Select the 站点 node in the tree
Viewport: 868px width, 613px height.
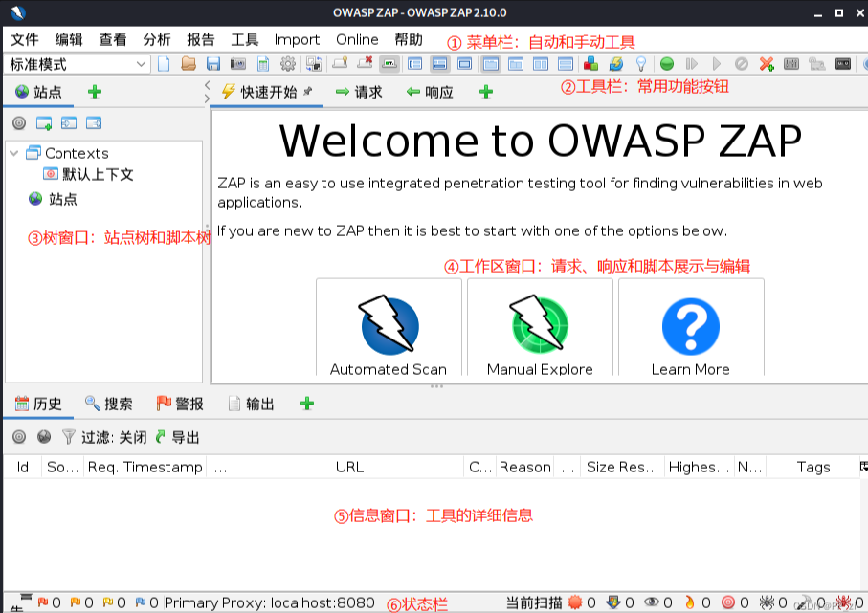pos(53,199)
